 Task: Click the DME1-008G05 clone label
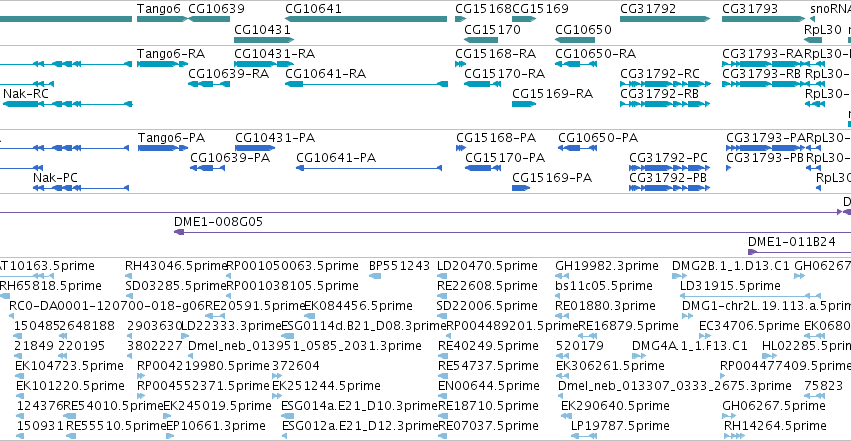(x=218, y=222)
